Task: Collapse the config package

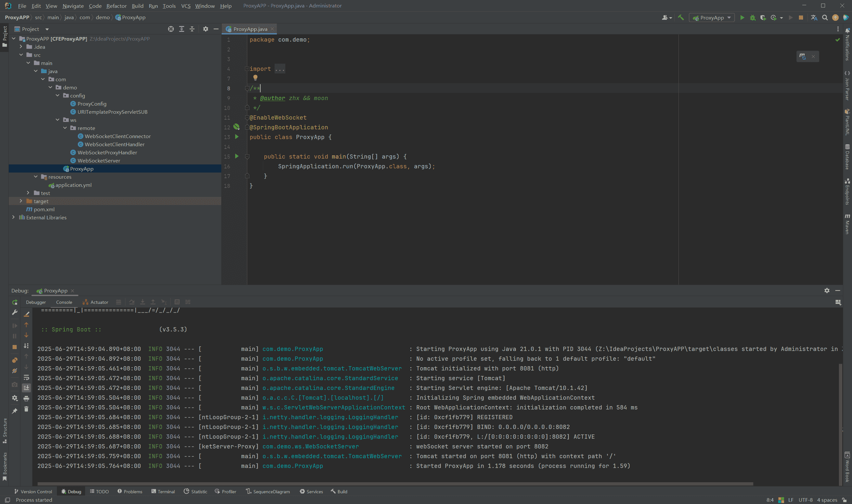Action: click(x=58, y=96)
